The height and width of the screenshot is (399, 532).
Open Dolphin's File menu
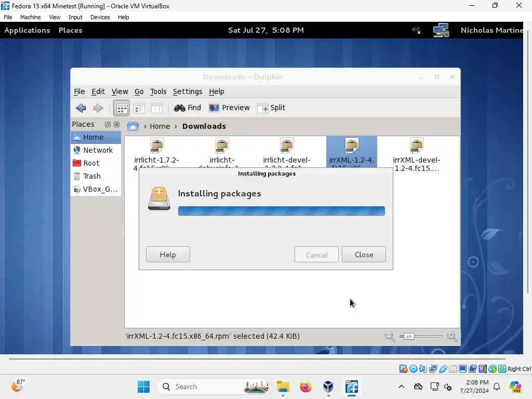[79, 91]
